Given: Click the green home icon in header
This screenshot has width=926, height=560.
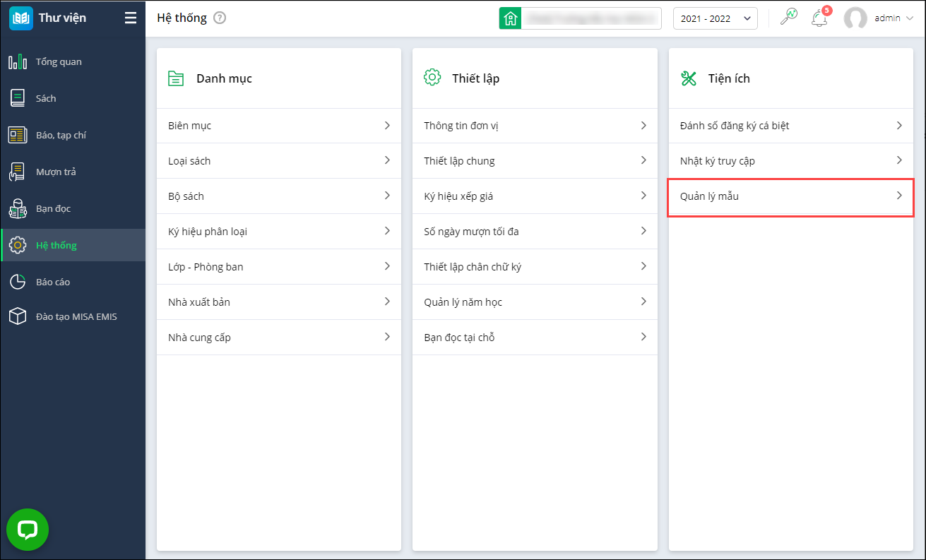Looking at the screenshot, I should click(510, 19).
